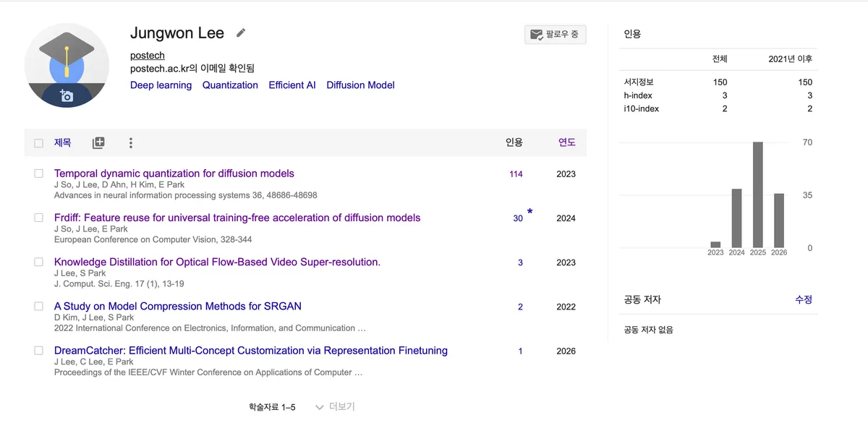868x428 pixels.
Task: Click the 팔로우 중 following button
Action: pyautogui.click(x=555, y=35)
